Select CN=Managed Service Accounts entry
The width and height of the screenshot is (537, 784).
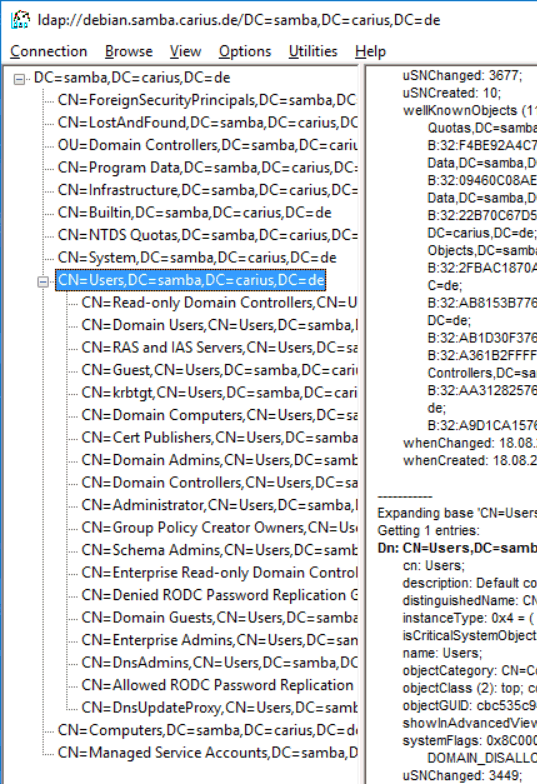207,752
